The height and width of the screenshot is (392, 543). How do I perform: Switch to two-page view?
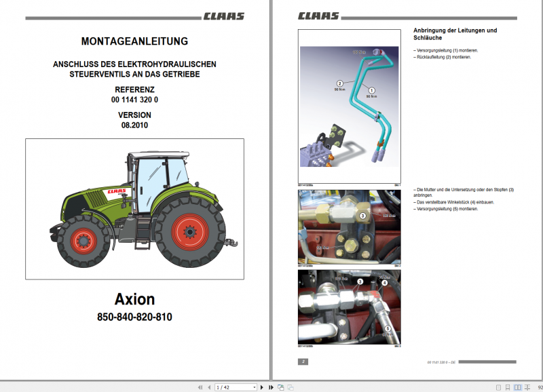click(517, 387)
